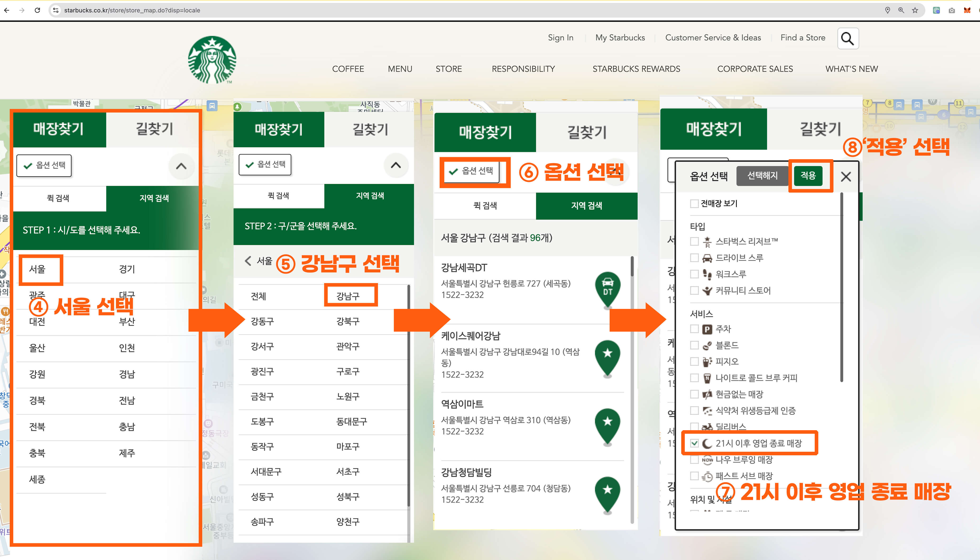Check the 드라이브 스루 option

(x=694, y=258)
